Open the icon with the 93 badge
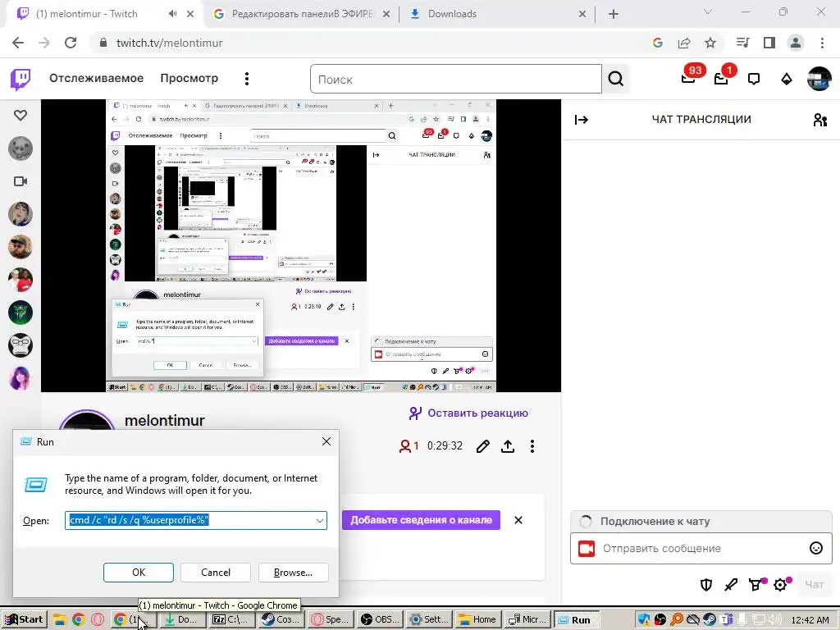 click(689, 79)
